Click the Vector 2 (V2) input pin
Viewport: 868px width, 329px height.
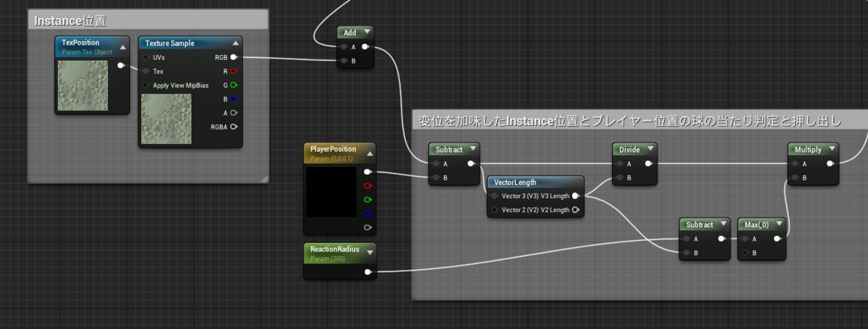[x=495, y=210]
